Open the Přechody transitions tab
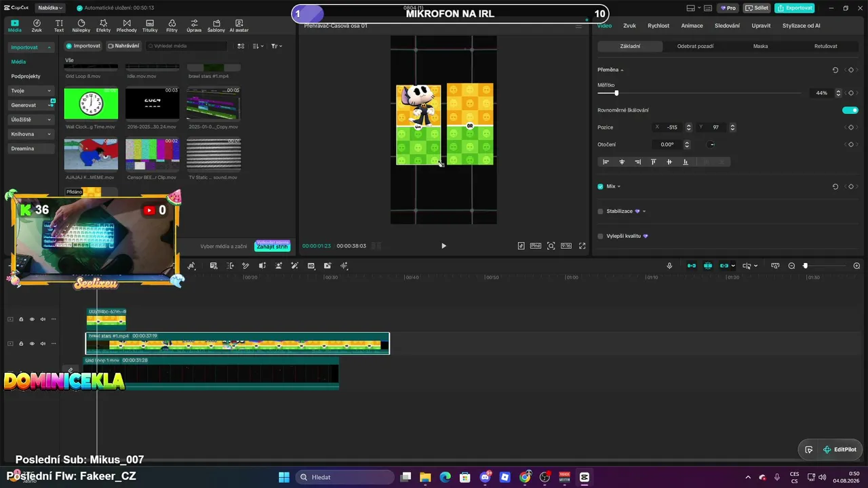This screenshot has height=488, width=868. pos(126,26)
